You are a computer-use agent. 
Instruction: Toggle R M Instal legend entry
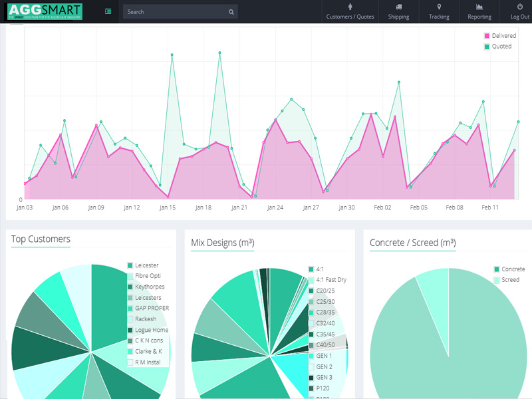[x=144, y=362]
